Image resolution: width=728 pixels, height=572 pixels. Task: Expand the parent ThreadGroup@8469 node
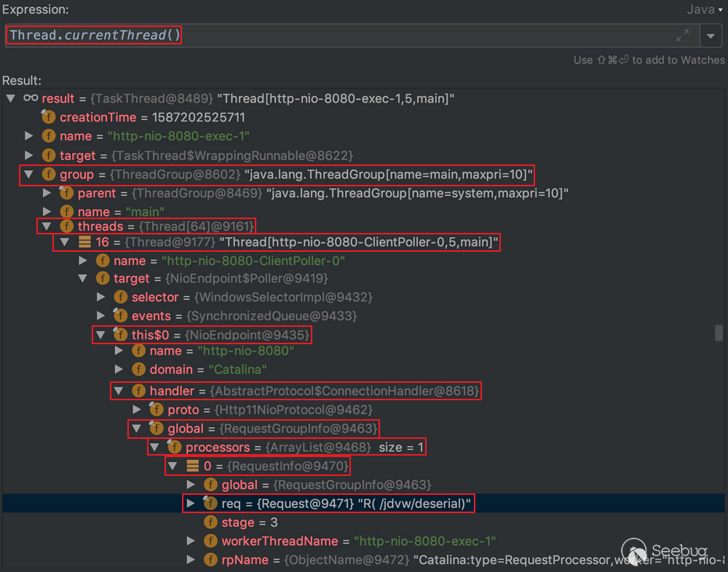coord(47,193)
